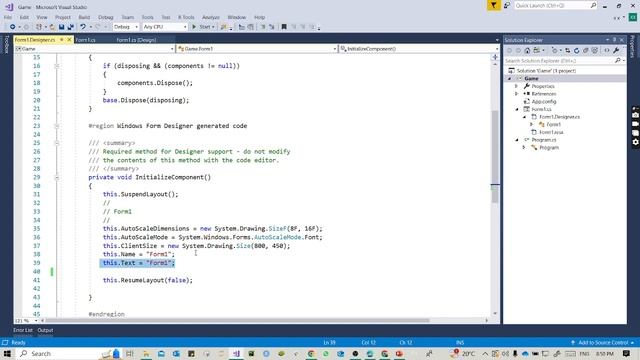Click the Save icon in toolbar
The height and width of the screenshot is (360, 640).
(61, 27)
